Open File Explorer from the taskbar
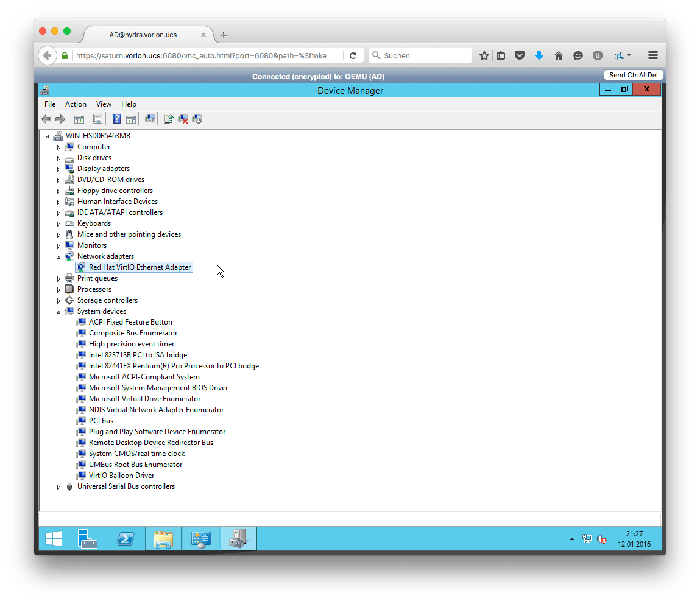The image size is (700, 604). (163, 539)
